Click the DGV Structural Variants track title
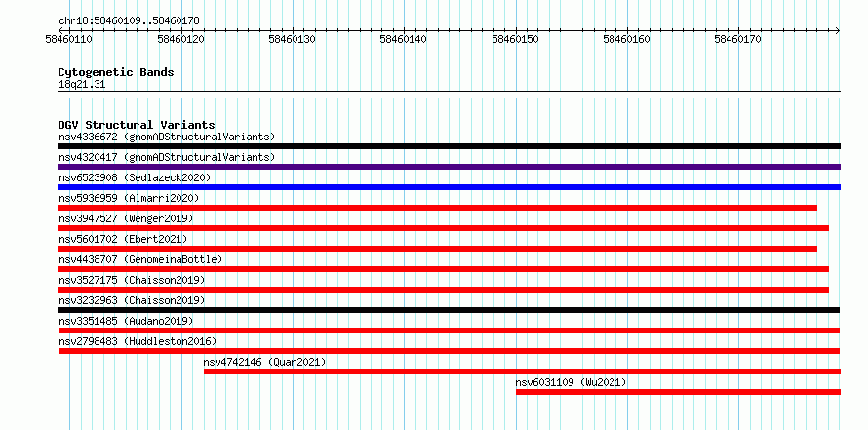 tap(137, 125)
